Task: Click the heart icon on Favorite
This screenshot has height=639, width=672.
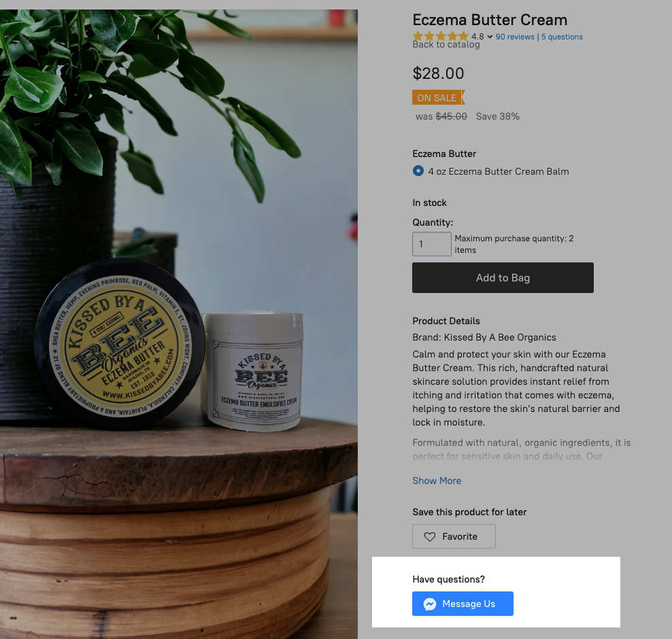Action: 429,536
